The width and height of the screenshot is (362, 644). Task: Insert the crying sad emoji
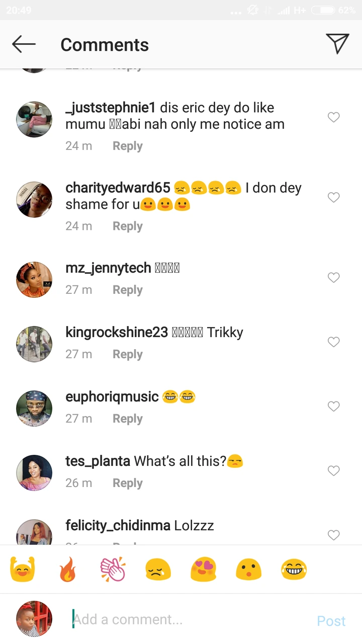pos(158,570)
